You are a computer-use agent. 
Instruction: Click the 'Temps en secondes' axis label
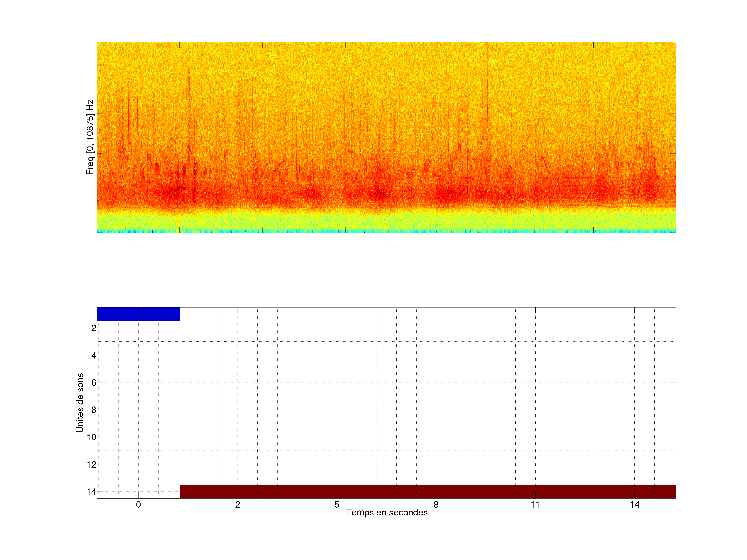[x=387, y=512]
